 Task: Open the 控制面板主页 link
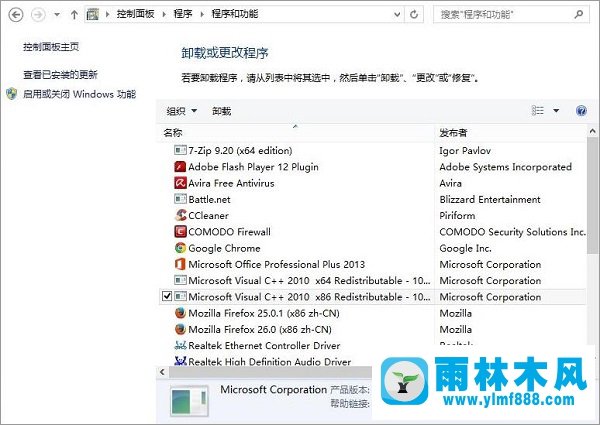point(51,47)
